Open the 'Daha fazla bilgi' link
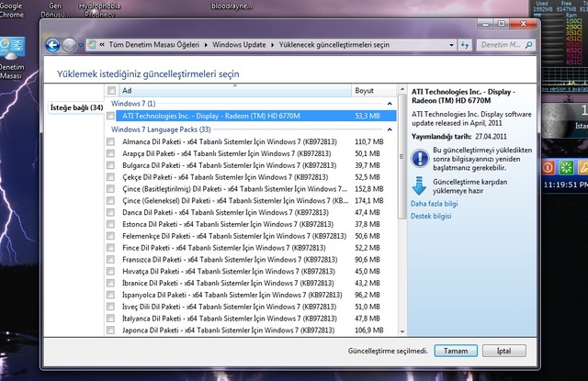Viewport: 588px width, 381px height. coord(434,204)
